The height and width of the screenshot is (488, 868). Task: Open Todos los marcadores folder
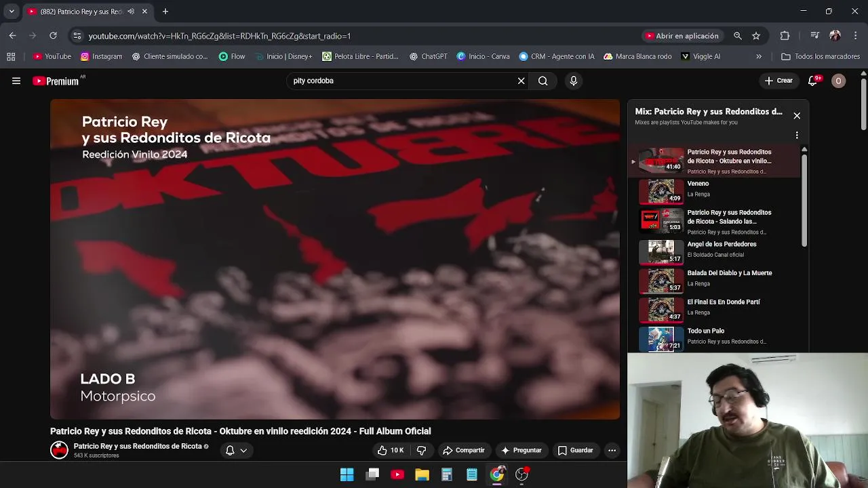click(821, 56)
